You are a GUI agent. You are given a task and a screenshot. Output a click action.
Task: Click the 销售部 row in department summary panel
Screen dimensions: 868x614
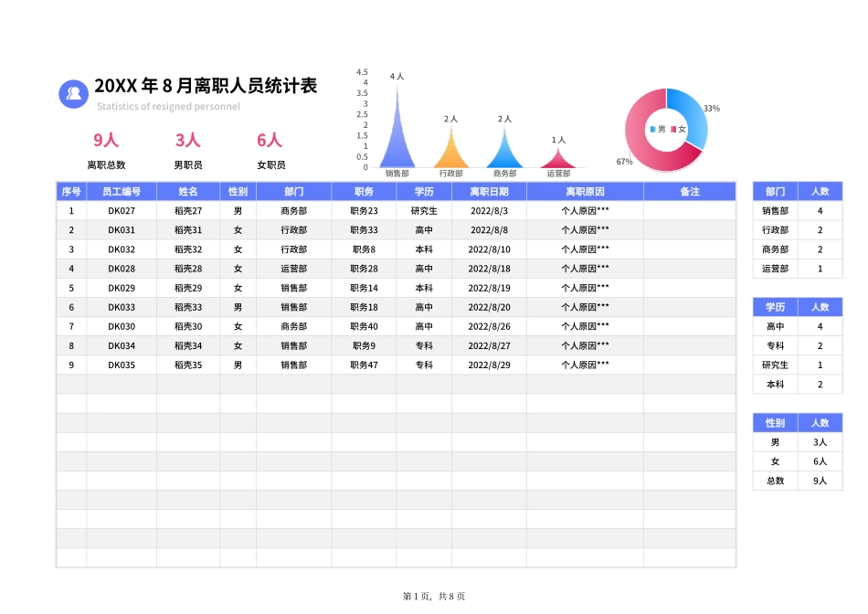[x=776, y=211]
